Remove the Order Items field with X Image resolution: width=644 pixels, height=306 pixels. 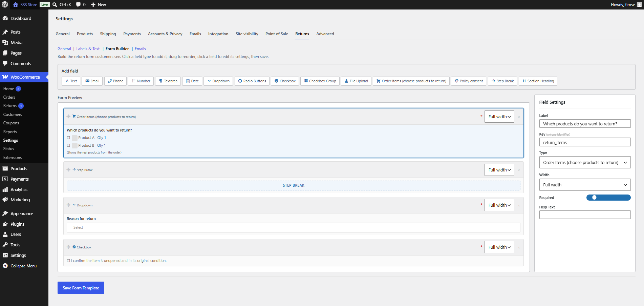[519, 117]
